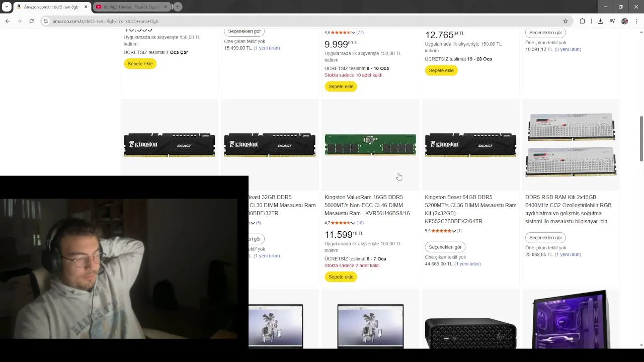This screenshot has width=644, height=362.
Task: Open site information icon in address bar
Action: tap(46, 21)
